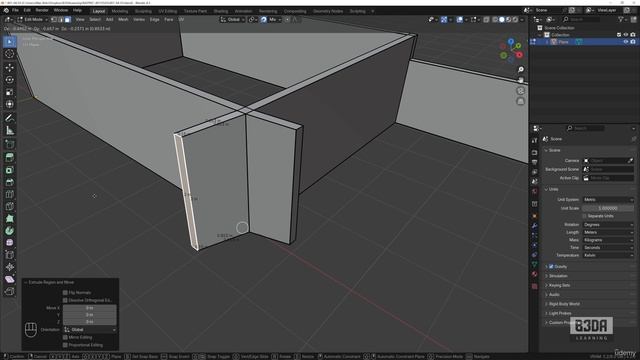Open the Length Meters dropdown
This screenshot has height=360, width=640.
[608, 232]
